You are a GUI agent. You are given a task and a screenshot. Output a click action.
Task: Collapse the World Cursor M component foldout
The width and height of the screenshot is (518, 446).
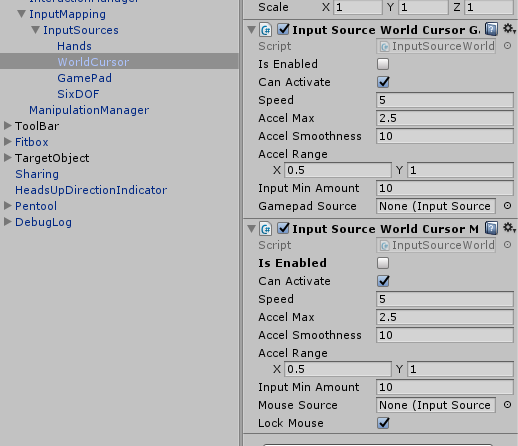pos(252,229)
